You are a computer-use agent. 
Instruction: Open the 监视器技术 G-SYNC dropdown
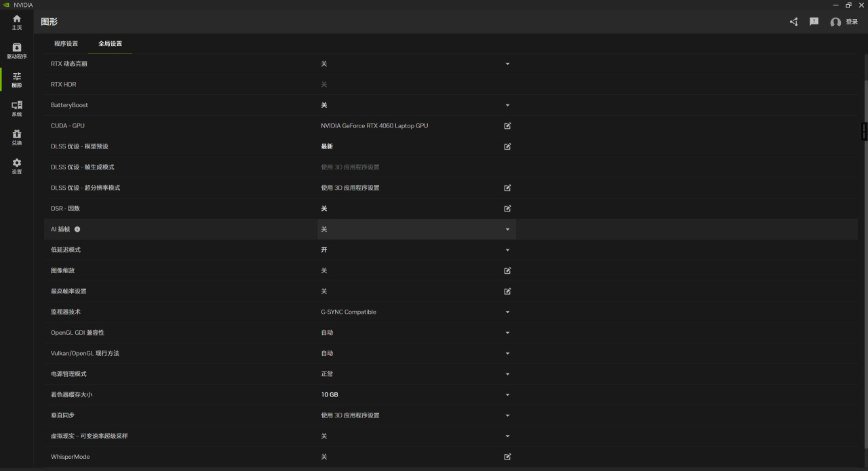tap(507, 312)
